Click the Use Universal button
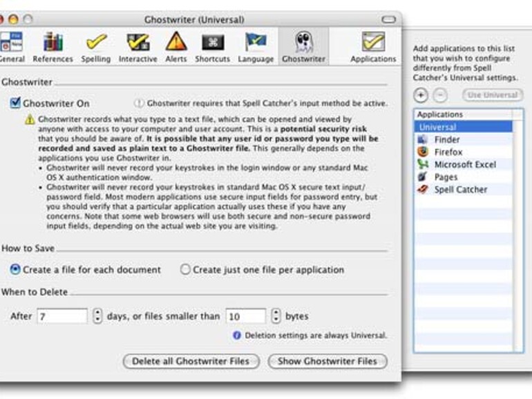Viewport: 532px width, 399px height. tap(493, 95)
